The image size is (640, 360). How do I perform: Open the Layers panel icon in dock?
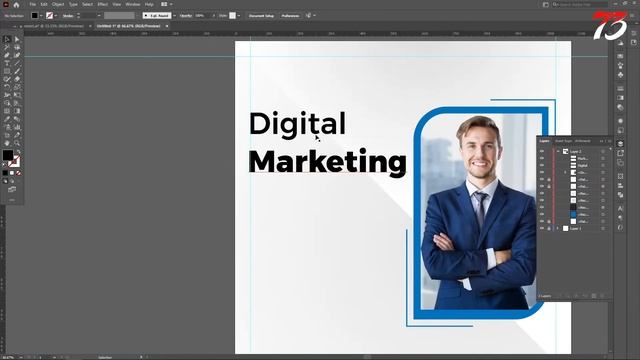coord(620,144)
